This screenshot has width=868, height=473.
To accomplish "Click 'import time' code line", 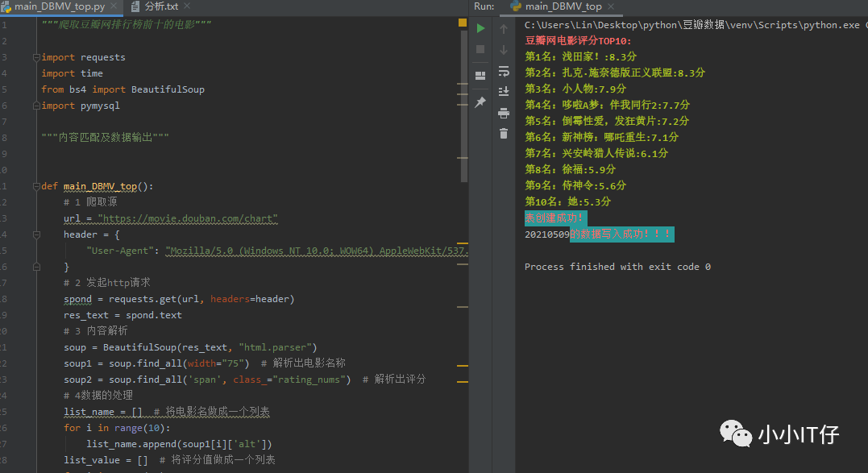I will point(72,73).
